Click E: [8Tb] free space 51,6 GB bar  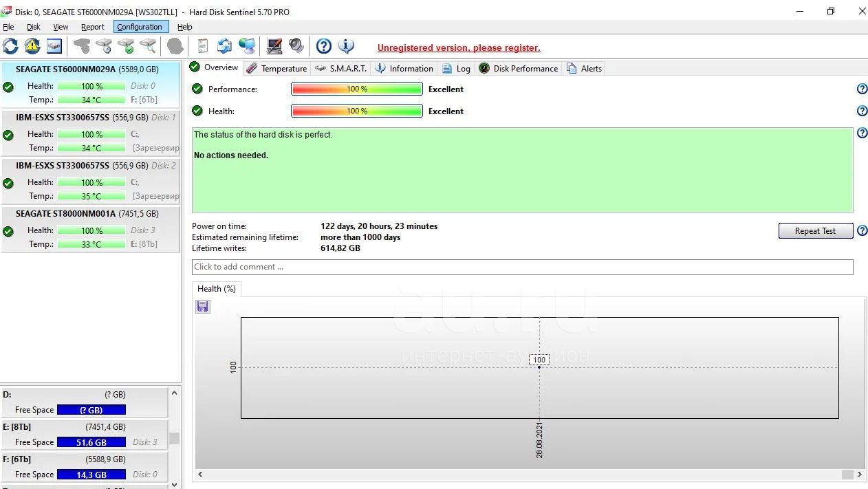(x=91, y=442)
